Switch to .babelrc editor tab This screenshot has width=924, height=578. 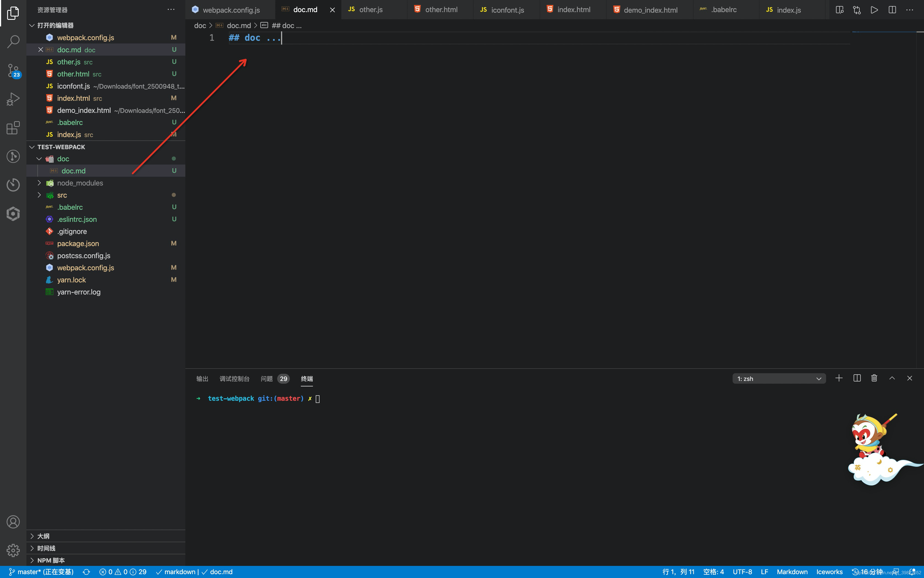coord(726,10)
